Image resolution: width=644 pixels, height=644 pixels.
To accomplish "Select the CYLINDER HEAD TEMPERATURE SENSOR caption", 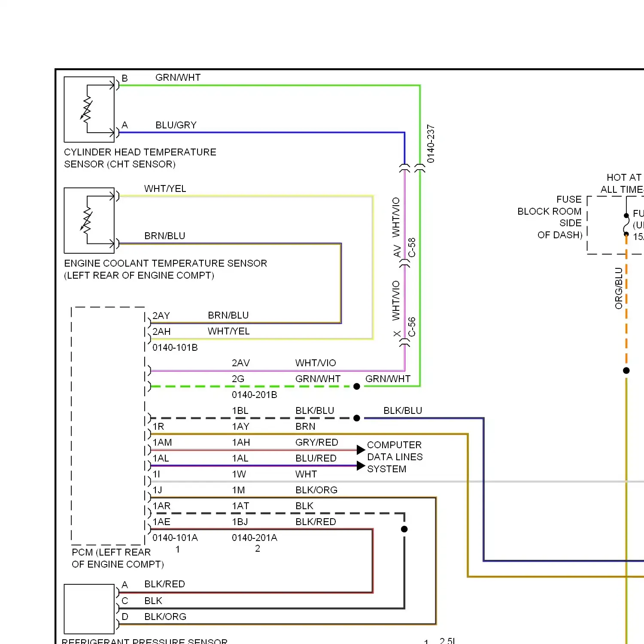I will point(140,158).
